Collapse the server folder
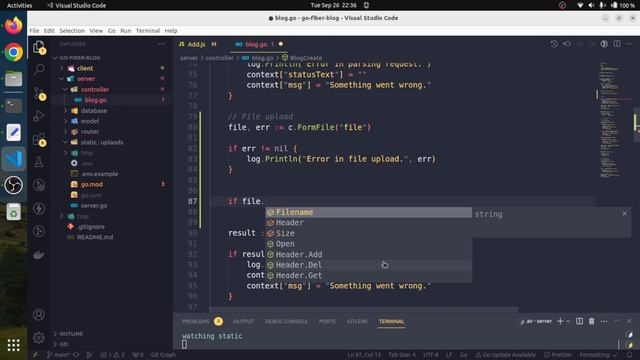The image size is (640, 360). point(86,79)
